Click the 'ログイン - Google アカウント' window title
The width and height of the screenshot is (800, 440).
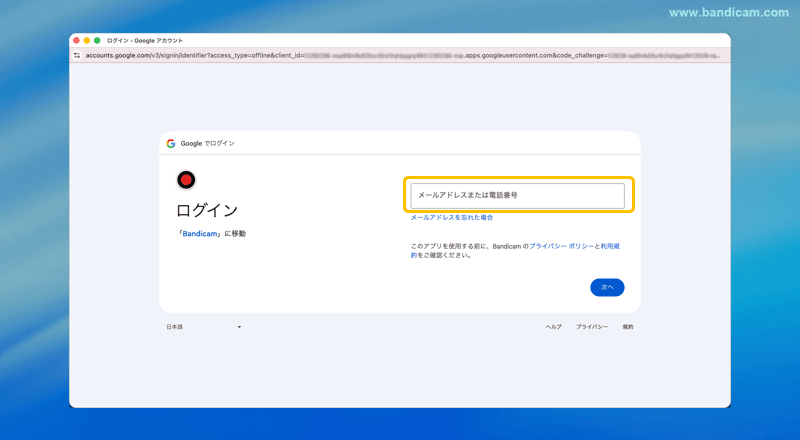click(x=145, y=40)
